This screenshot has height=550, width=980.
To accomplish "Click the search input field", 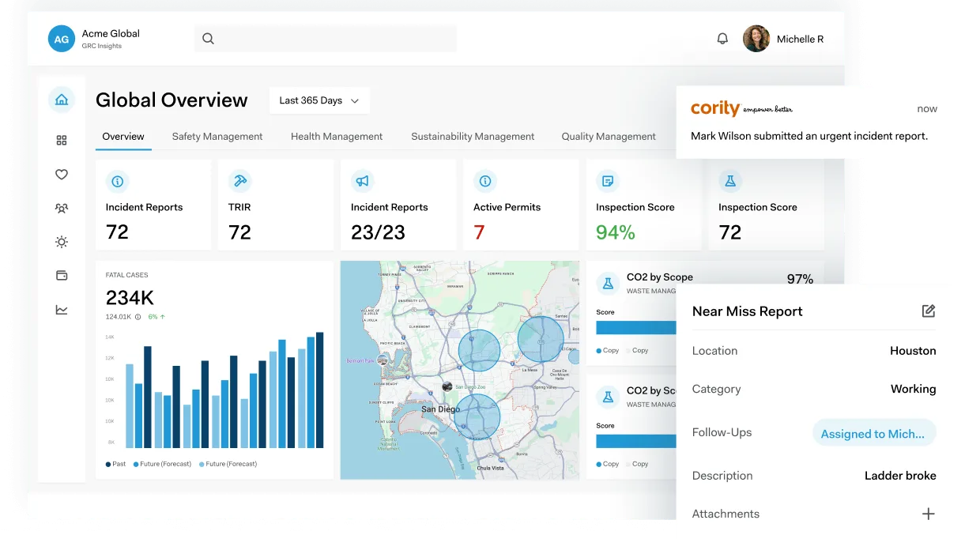I will (x=326, y=39).
